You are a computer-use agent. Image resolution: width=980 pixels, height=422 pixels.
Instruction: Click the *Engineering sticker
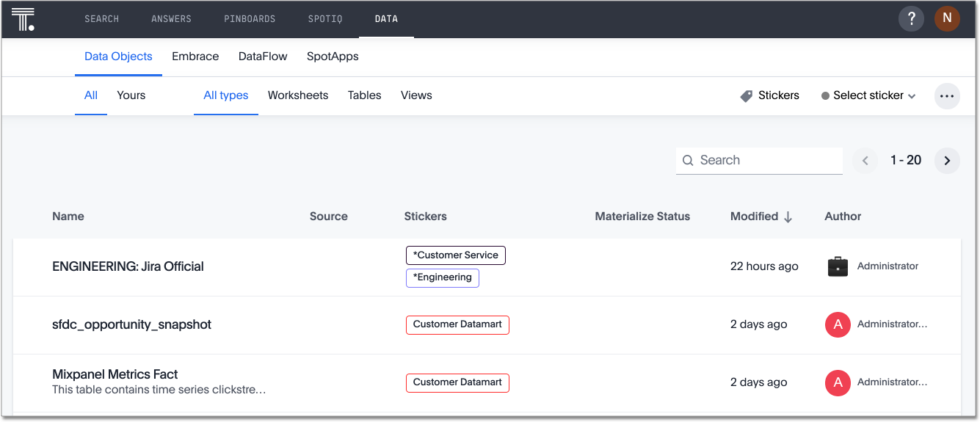click(443, 277)
